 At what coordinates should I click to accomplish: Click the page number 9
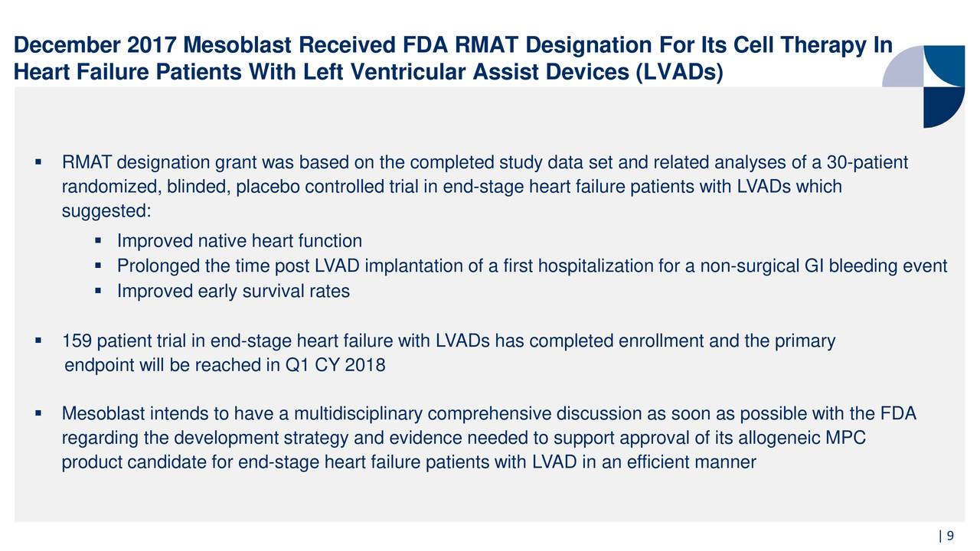tap(949, 536)
